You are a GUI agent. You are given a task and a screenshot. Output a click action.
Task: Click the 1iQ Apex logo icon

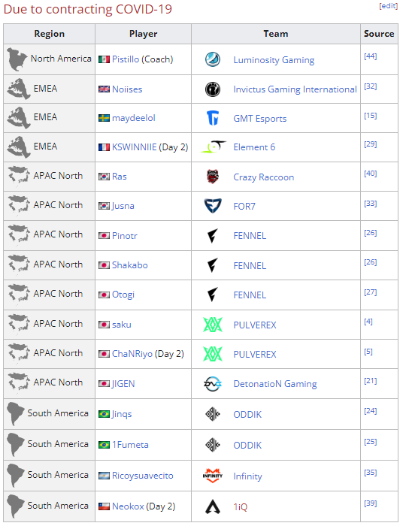(213, 506)
